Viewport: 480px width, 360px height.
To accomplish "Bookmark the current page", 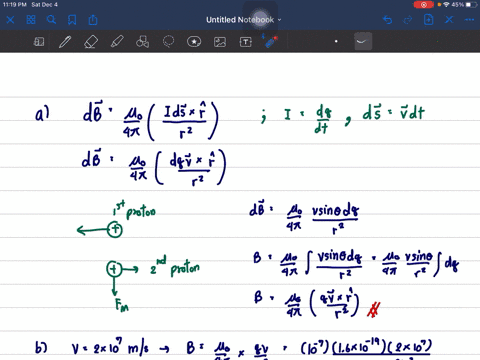I will (72, 20).
